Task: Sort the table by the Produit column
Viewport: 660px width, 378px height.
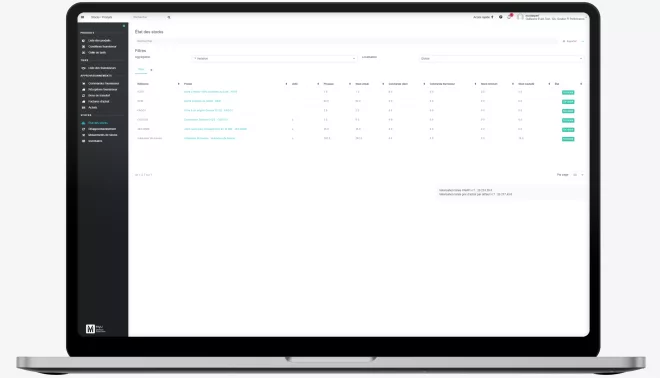Action: point(188,84)
